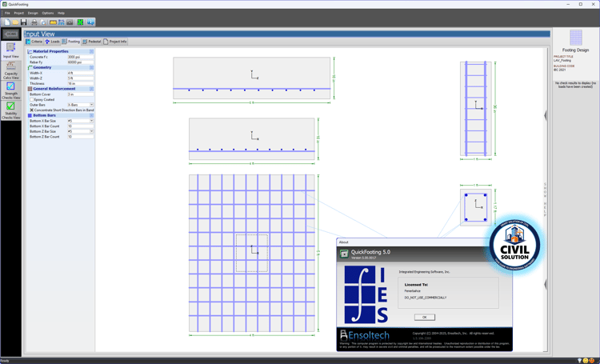
Task: Collapse the right panel with upper arrow handle
Action: (x=546, y=115)
